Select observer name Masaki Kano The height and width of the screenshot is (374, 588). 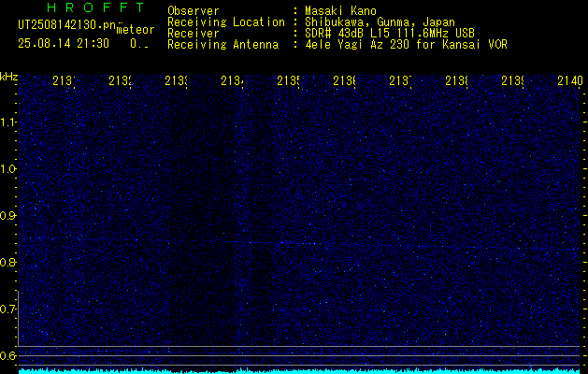point(340,11)
